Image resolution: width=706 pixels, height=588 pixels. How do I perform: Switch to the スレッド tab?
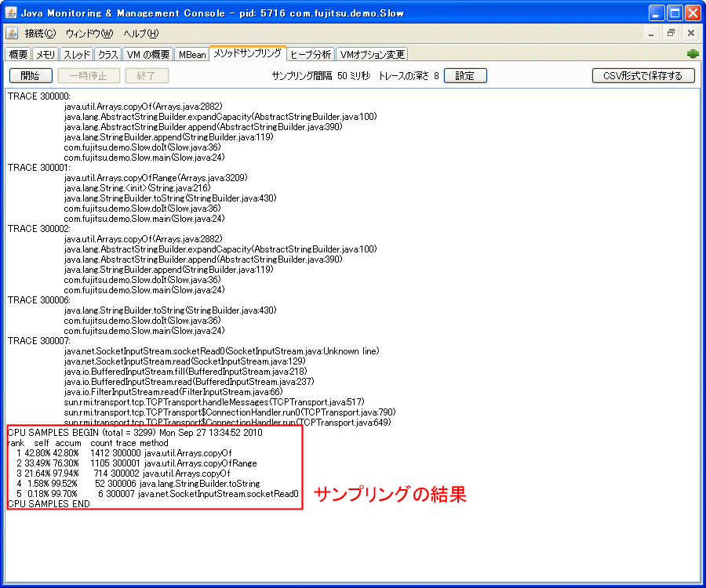click(x=77, y=54)
